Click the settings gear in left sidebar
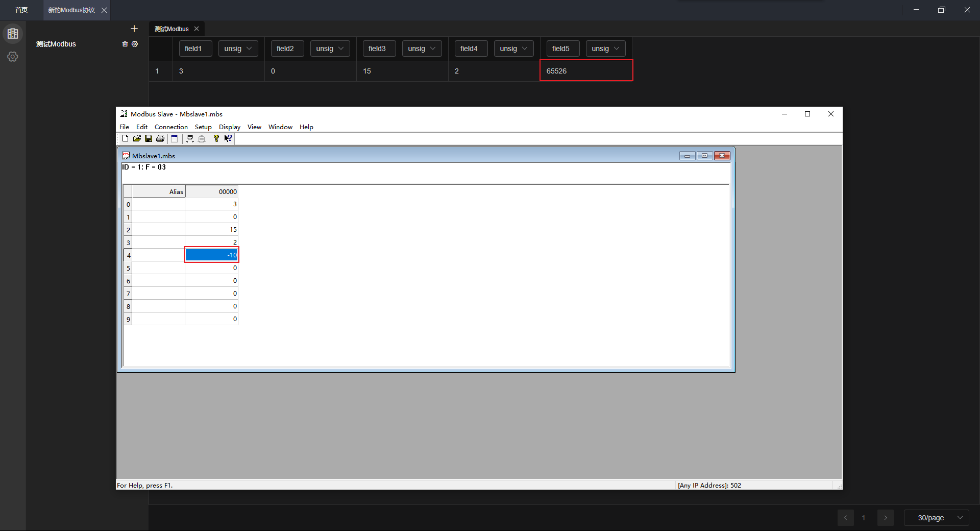The image size is (980, 531). [x=13, y=57]
